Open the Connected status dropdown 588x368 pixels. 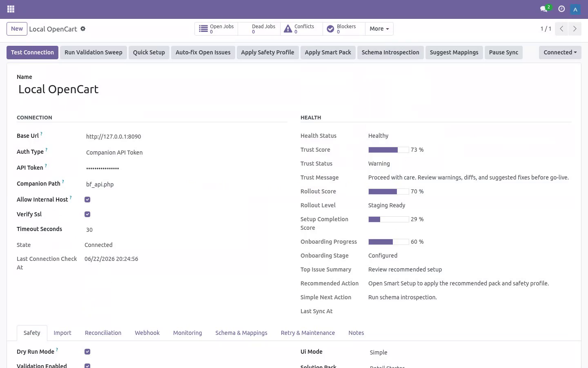coord(560,52)
